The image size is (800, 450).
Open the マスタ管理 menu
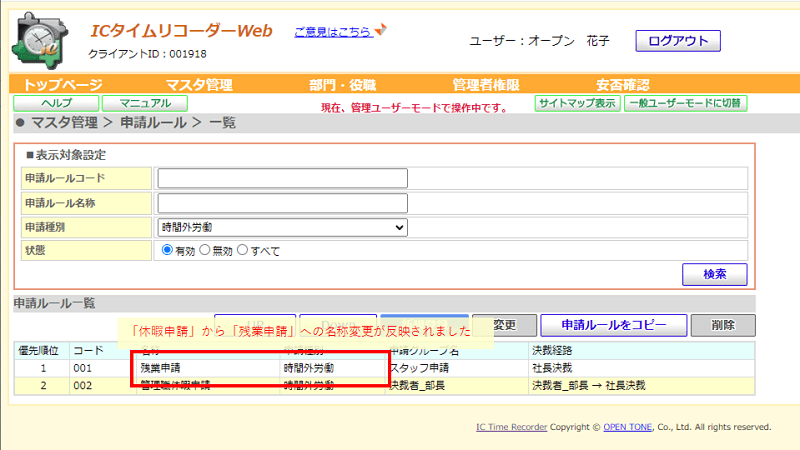(199, 85)
